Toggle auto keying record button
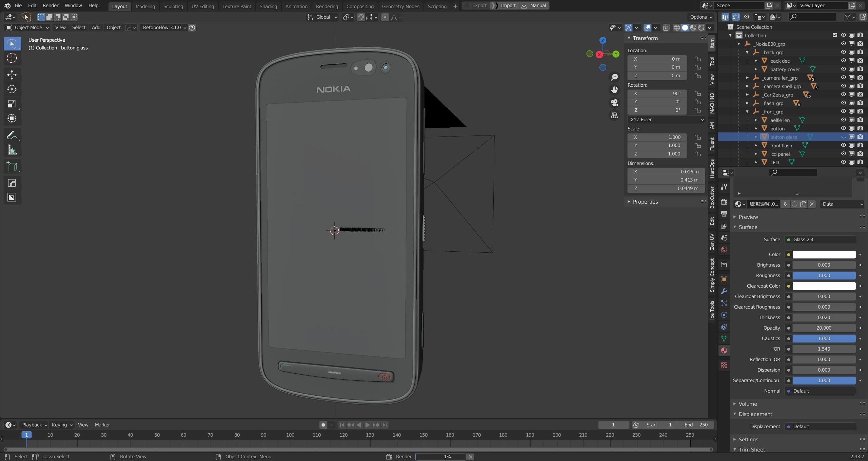The image size is (868, 461). coord(323,425)
